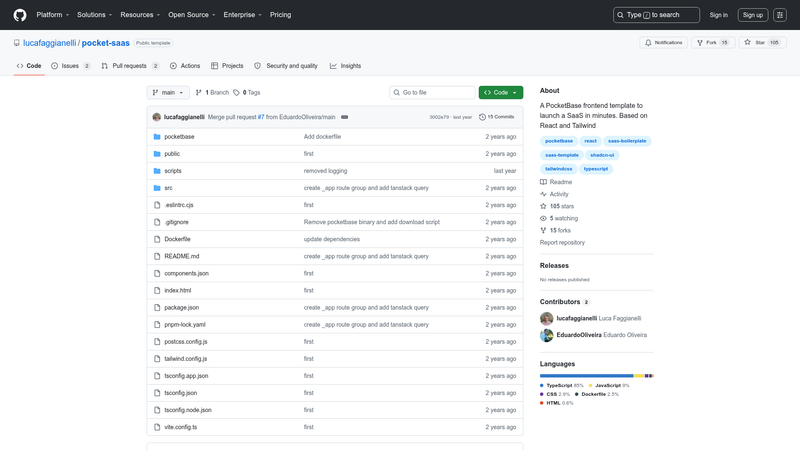Click the Readme book icon
This screenshot has width=800, height=450.
point(543,182)
